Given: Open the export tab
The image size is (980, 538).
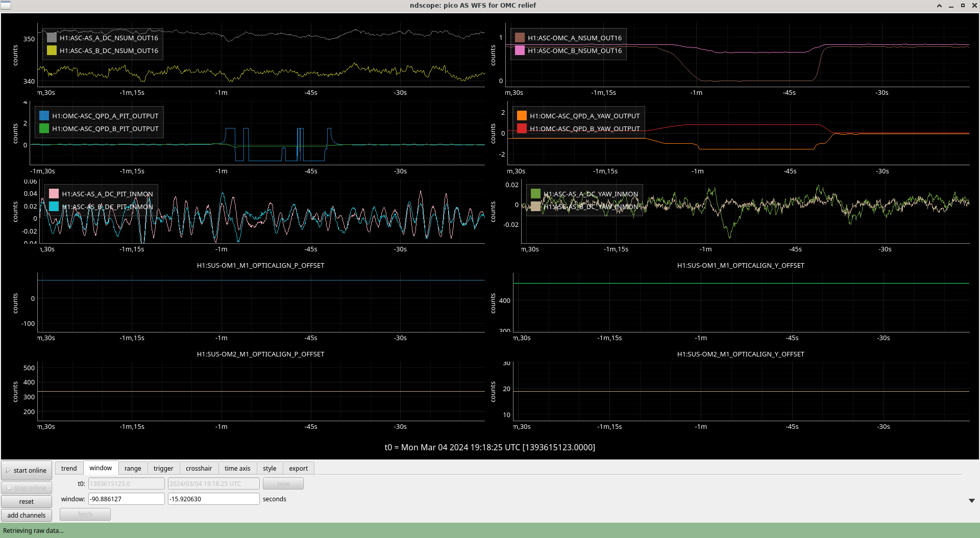Looking at the screenshot, I should [x=298, y=468].
